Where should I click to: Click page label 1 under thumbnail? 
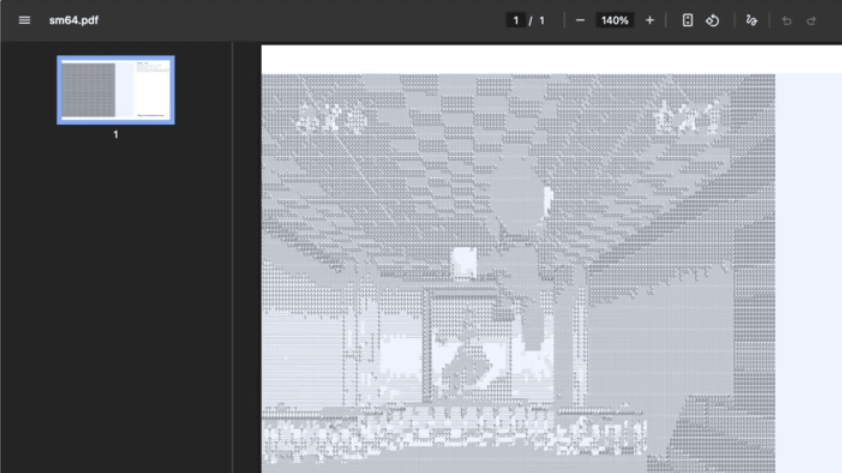tap(115, 135)
